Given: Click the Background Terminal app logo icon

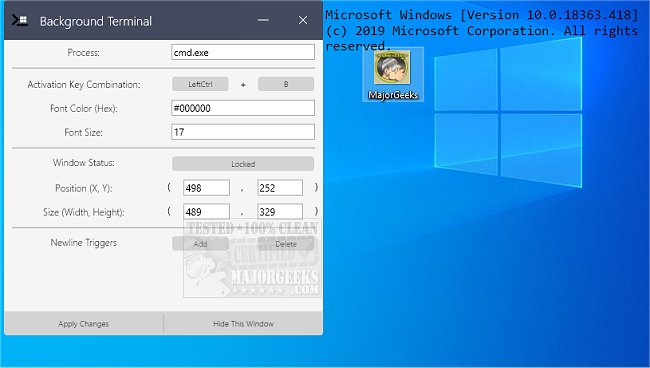Looking at the screenshot, I should (x=19, y=20).
